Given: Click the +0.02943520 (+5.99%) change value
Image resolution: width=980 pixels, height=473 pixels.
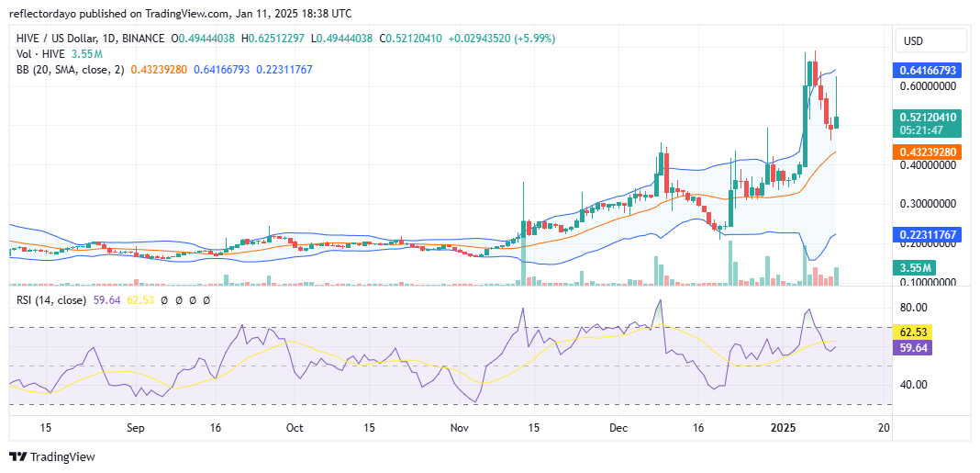Looking at the screenshot, I should [501, 39].
